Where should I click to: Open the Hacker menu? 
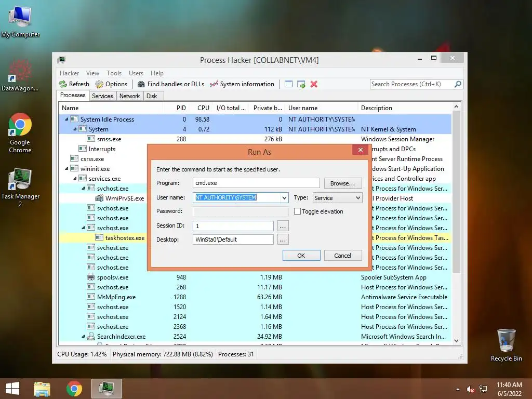[x=69, y=73]
